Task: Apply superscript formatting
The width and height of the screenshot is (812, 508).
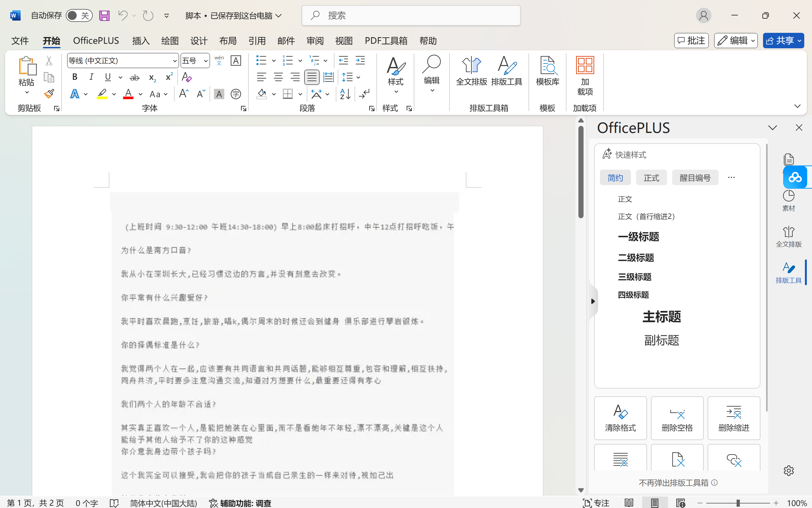Action: [x=169, y=77]
